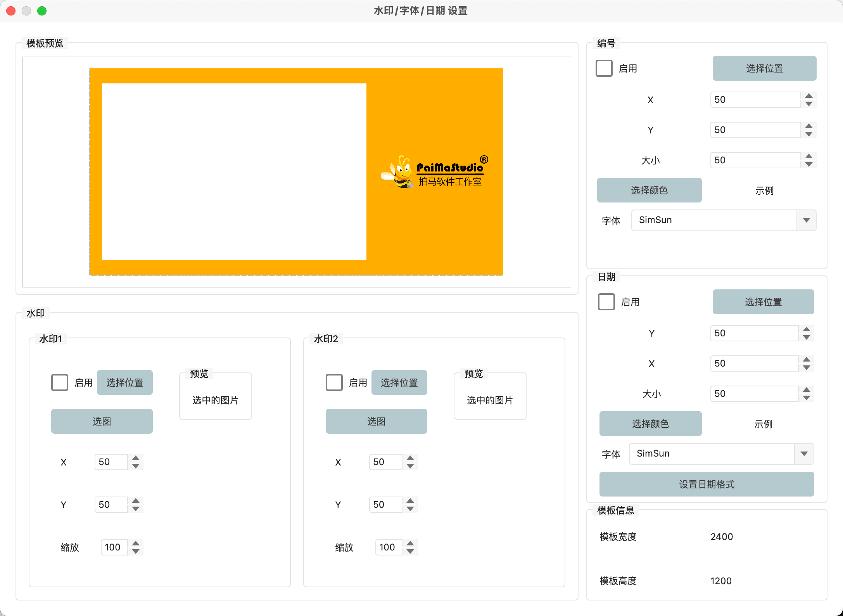Click 选择颜色 button in 编号 section
Viewport: 843px width, 616px height.
point(649,190)
